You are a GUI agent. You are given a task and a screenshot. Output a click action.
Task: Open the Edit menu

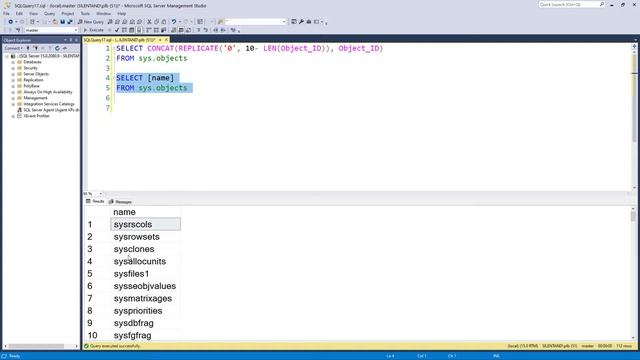coord(19,13)
